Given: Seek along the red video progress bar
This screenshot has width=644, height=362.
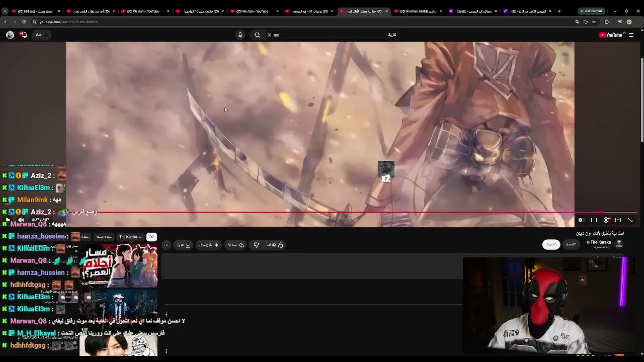Looking at the screenshot, I should click(x=322, y=212).
